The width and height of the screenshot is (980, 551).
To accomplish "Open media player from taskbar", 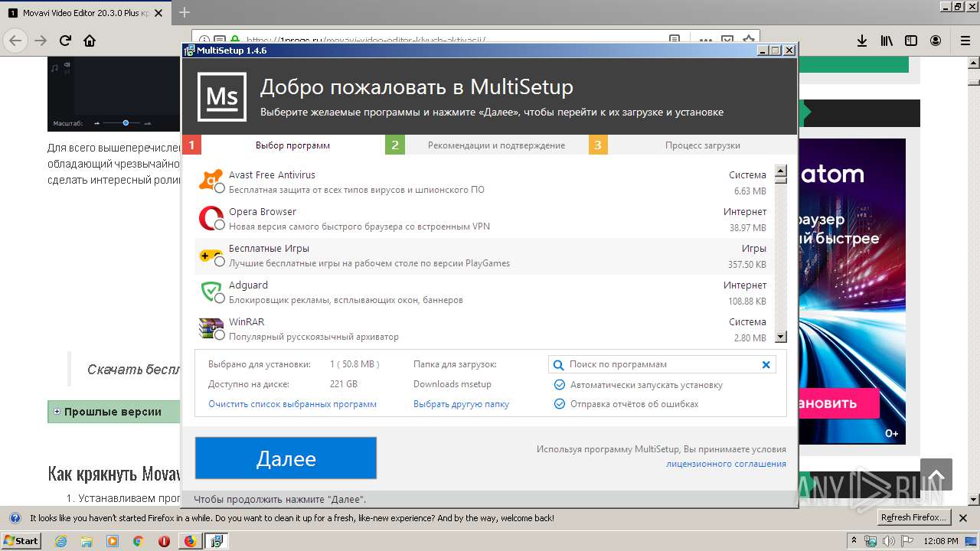I will [x=113, y=541].
